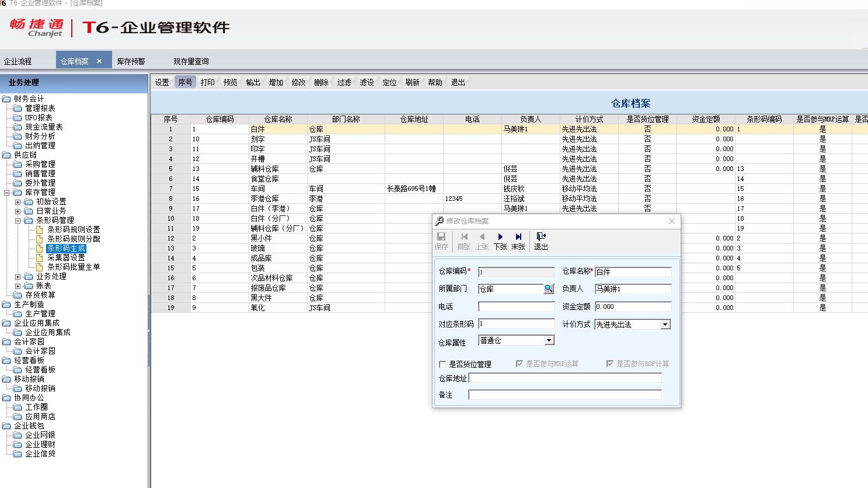Toggle 是否参与MRP运算 checkbox
This screenshot has height=488, width=868.
(x=520, y=364)
